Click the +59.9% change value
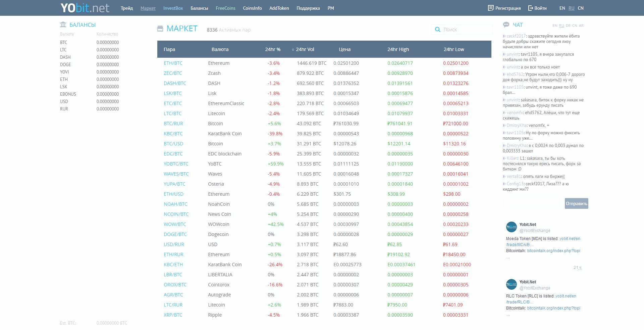Viewport: 644px width, 330px height. pyautogui.click(x=276, y=164)
